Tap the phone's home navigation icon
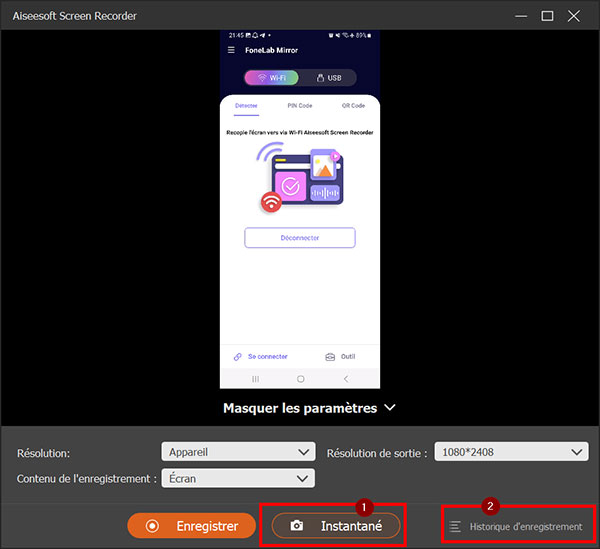Screen dimensions: 600x549 [301, 379]
